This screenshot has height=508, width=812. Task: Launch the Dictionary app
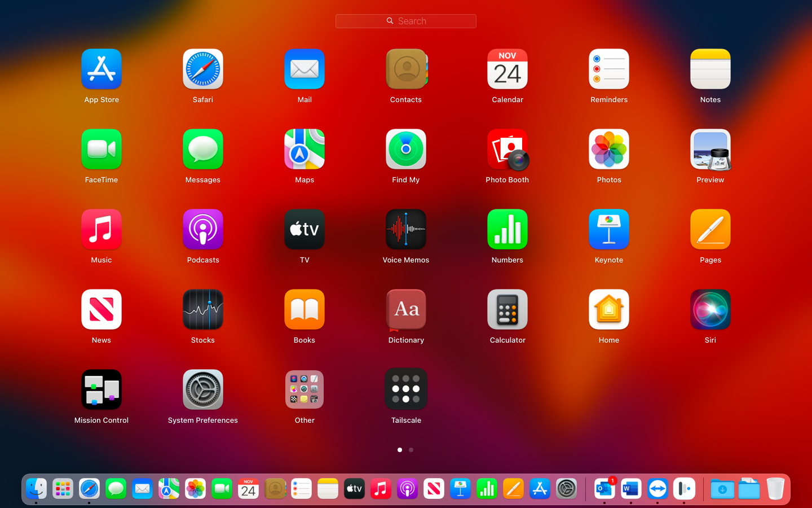pos(405,310)
